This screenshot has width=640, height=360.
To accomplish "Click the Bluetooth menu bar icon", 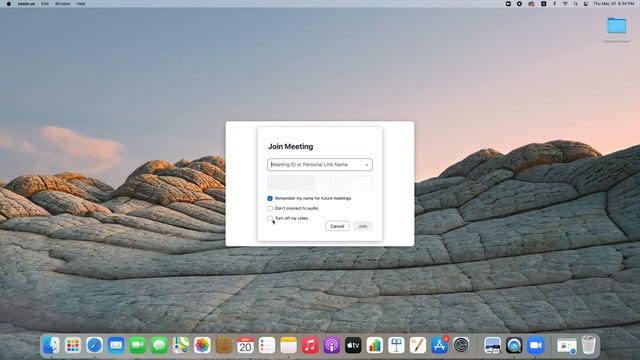I will pyautogui.click(x=554, y=4).
